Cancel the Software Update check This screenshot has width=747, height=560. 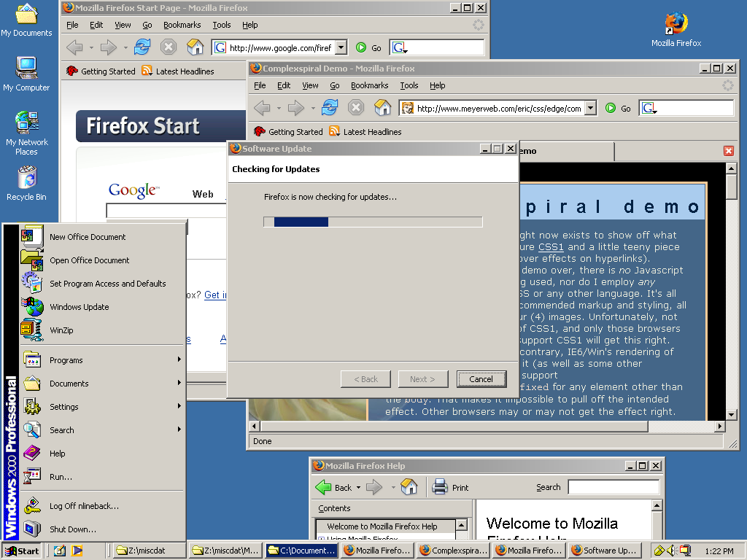(x=481, y=379)
